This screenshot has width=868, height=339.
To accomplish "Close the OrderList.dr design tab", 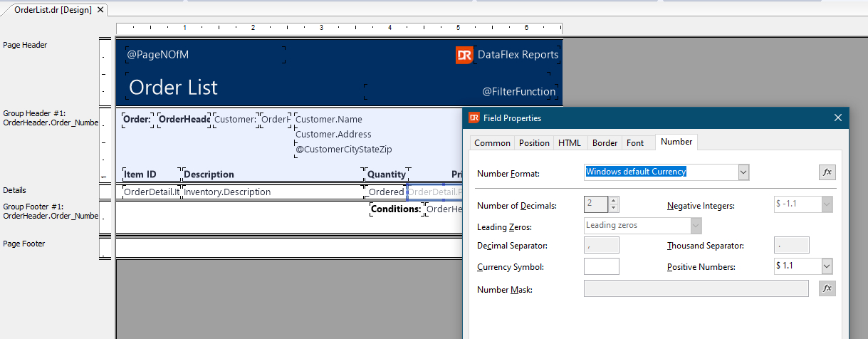I will [100, 10].
